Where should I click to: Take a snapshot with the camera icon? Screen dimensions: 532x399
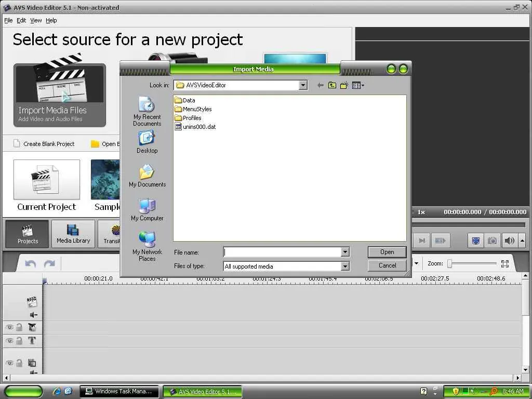[x=492, y=241]
